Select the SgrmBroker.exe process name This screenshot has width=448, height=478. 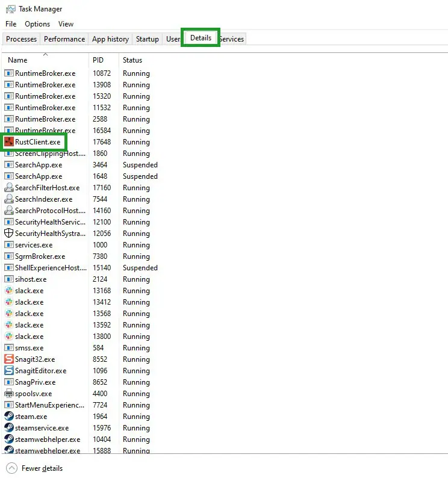point(40,256)
